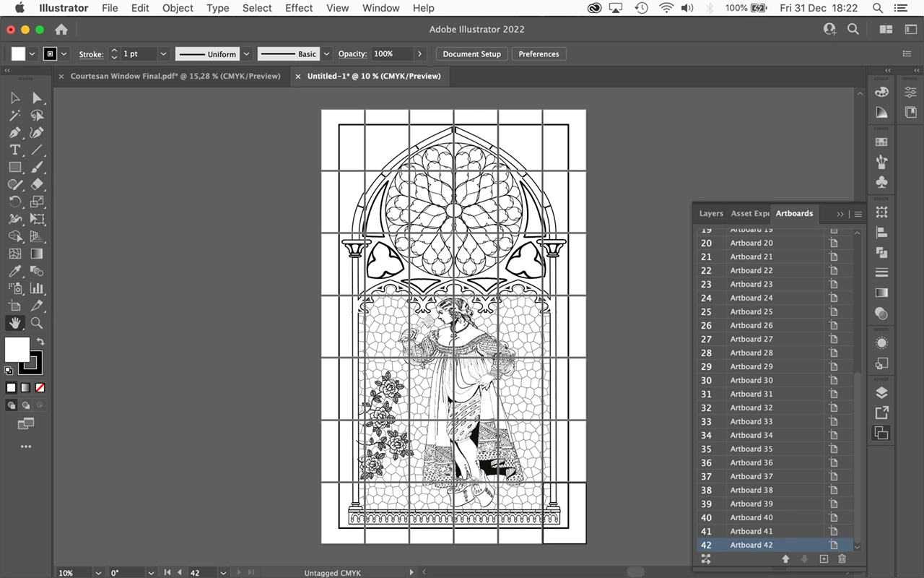Click the Opacity label link
Viewport: 924px width, 578px height.
coord(352,54)
